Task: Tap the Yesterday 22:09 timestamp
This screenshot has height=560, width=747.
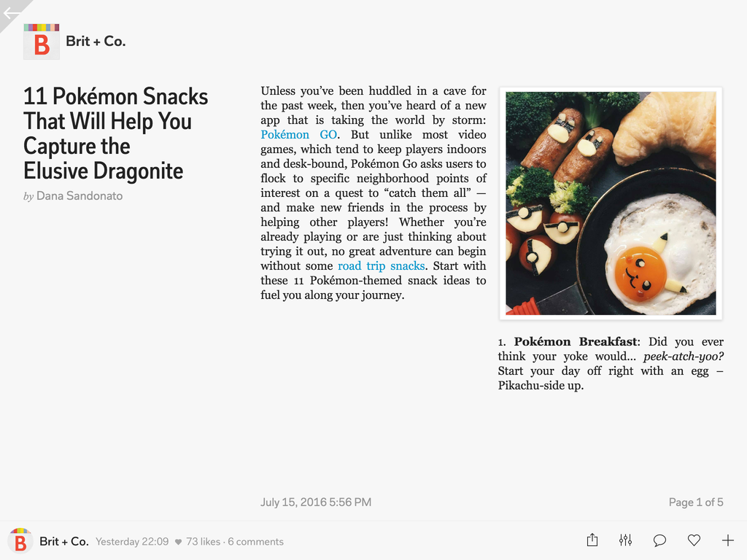Action: click(132, 542)
